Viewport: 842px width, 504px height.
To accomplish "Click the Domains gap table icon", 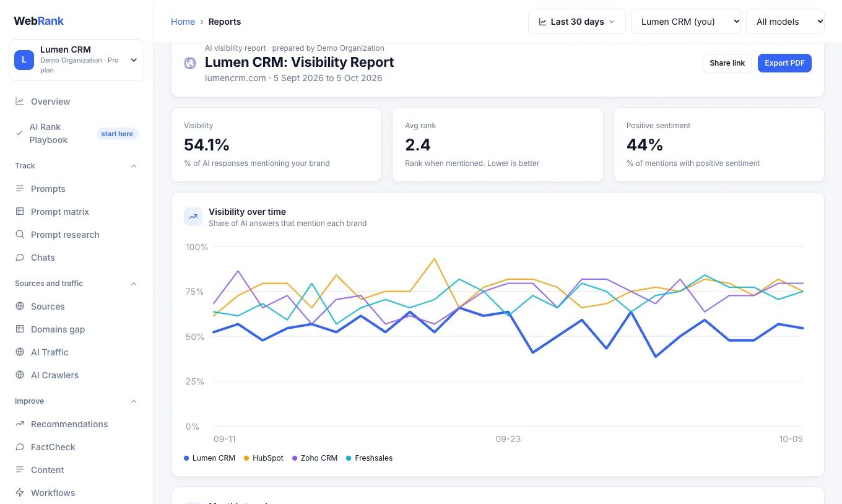I will (x=20, y=329).
